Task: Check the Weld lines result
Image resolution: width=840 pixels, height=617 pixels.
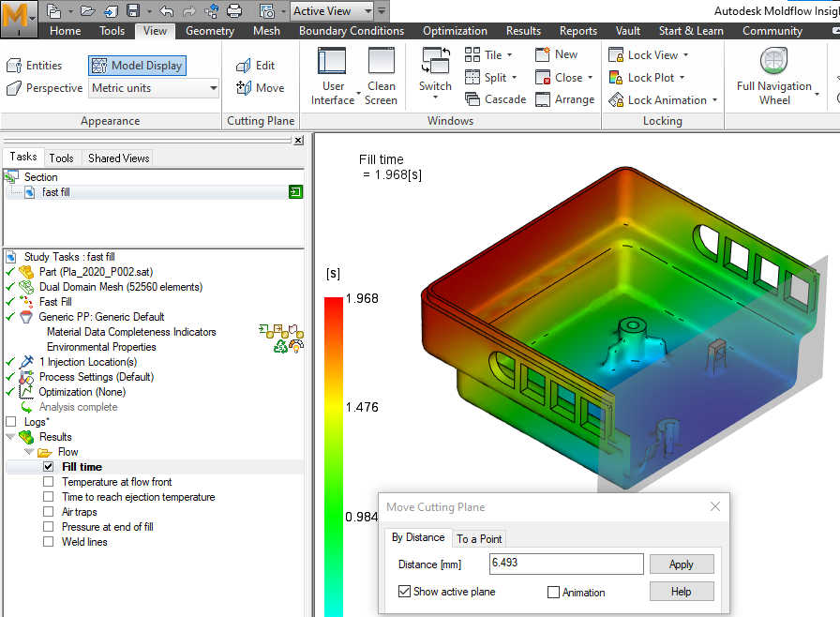Action: pyautogui.click(x=48, y=542)
